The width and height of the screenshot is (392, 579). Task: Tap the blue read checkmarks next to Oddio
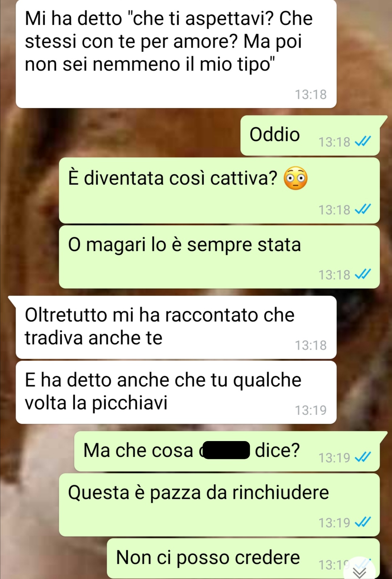363,141
